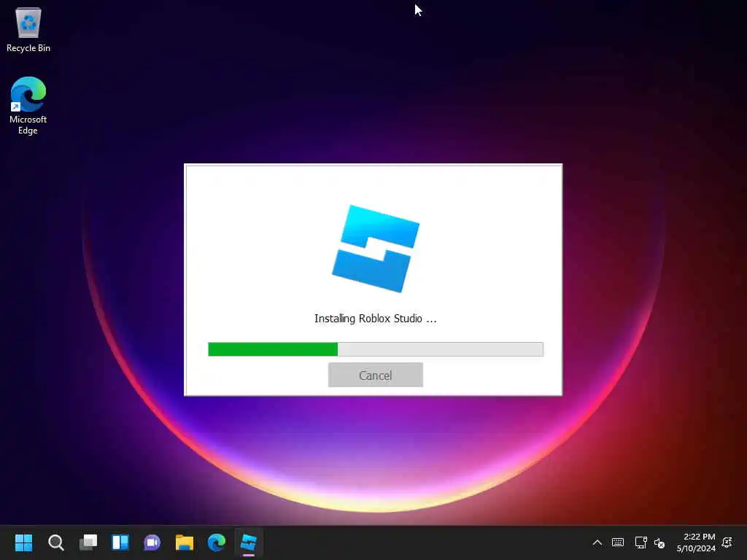Click the Roblox Studio logo in installer
The image size is (747, 560).
[x=376, y=249]
